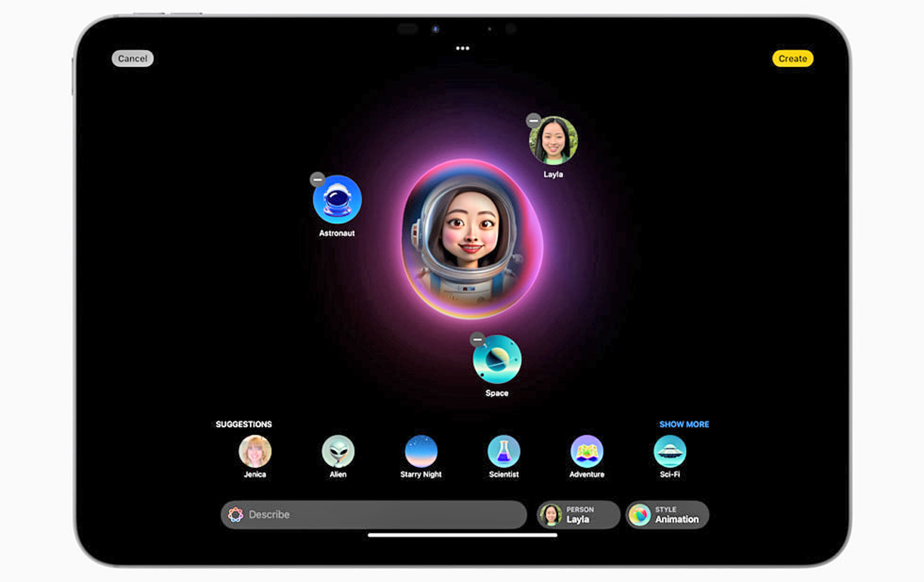This screenshot has width=924, height=582.
Task: Focus the Describe text field
Action: [374, 515]
